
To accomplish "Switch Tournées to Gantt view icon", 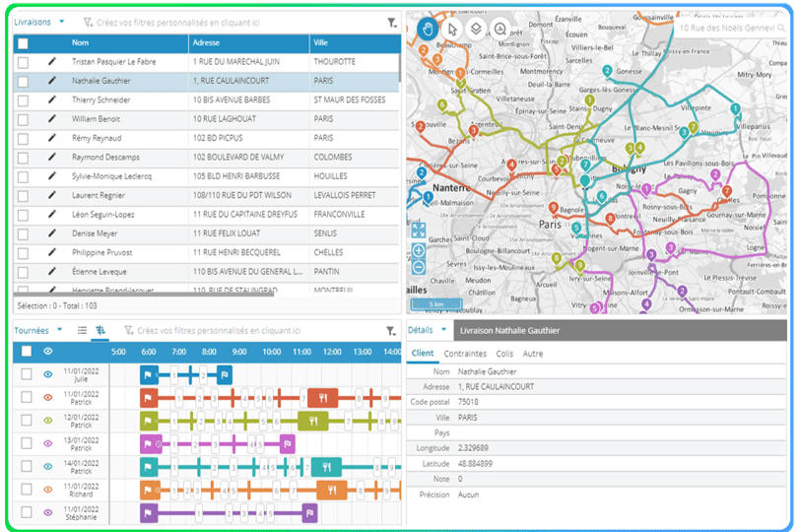I will click(x=100, y=330).
